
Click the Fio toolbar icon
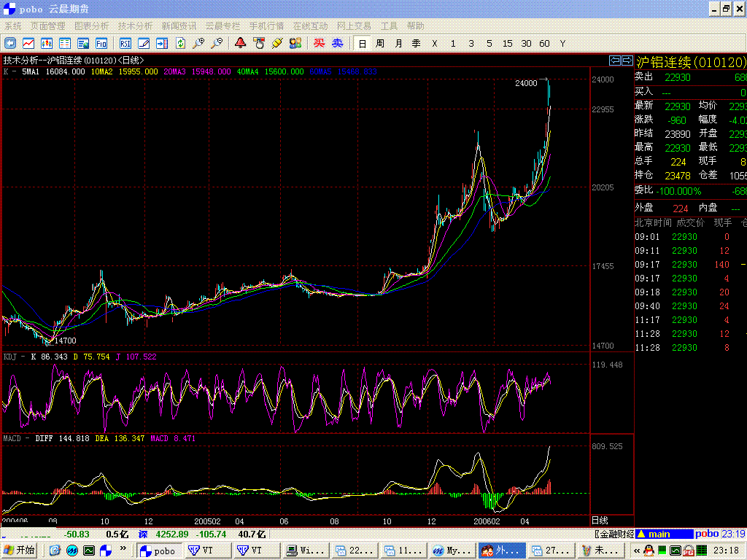(101, 43)
